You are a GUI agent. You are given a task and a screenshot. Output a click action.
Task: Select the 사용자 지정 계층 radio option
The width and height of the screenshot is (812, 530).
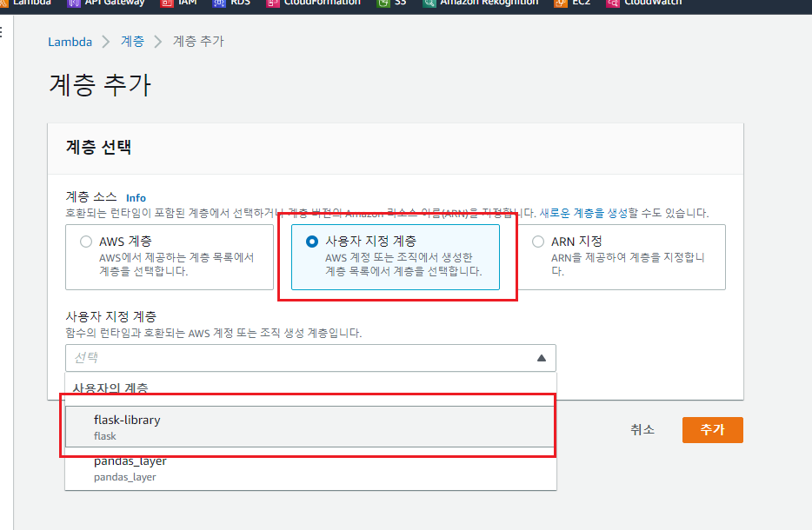click(312, 242)
